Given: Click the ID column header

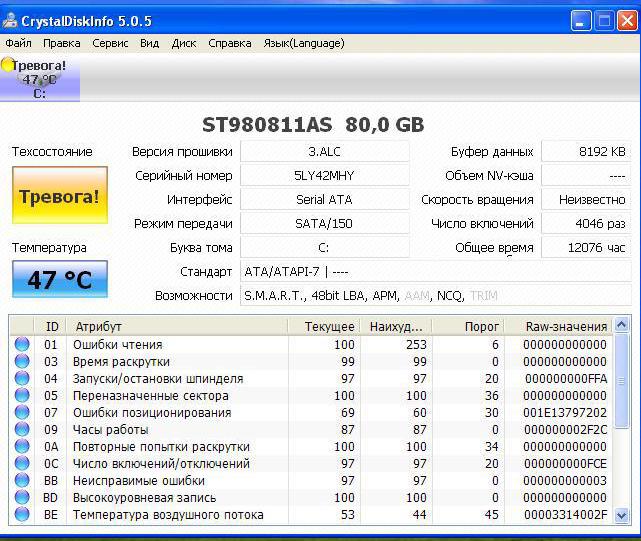Looking at the screenshot, I should pyautogui.click(x=50, y=326).
